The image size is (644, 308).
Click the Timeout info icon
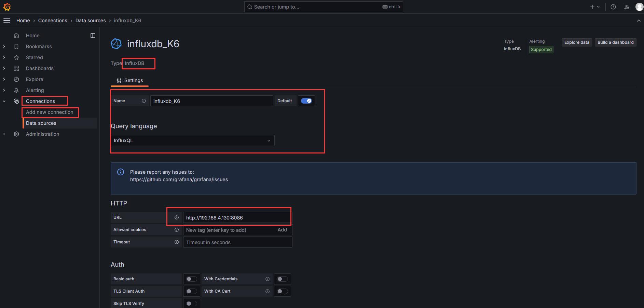click(x=177, y=242)
